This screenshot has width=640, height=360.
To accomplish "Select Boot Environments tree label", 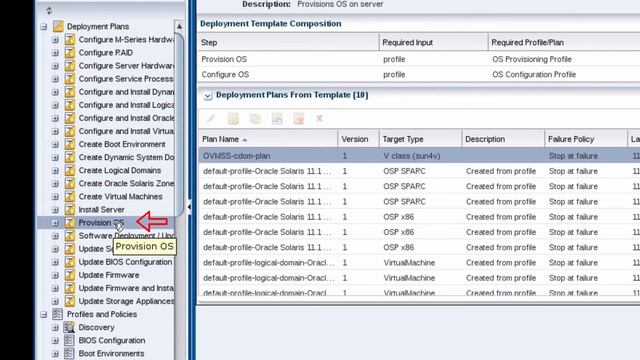I will [111, 353].
